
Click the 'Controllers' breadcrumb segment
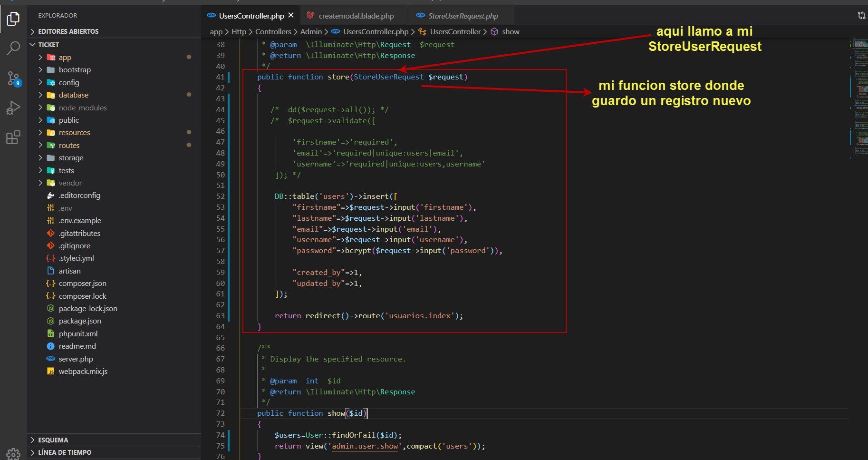click(273, 32)
